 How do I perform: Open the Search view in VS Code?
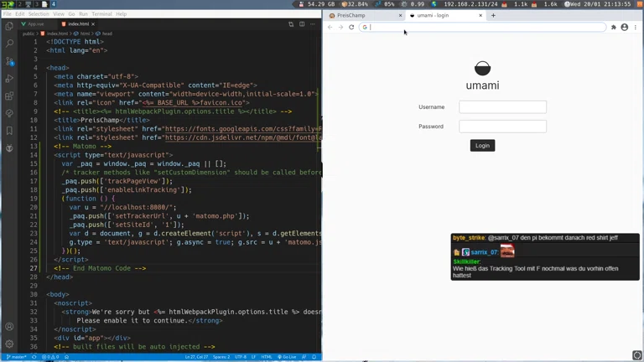(9, 43)
